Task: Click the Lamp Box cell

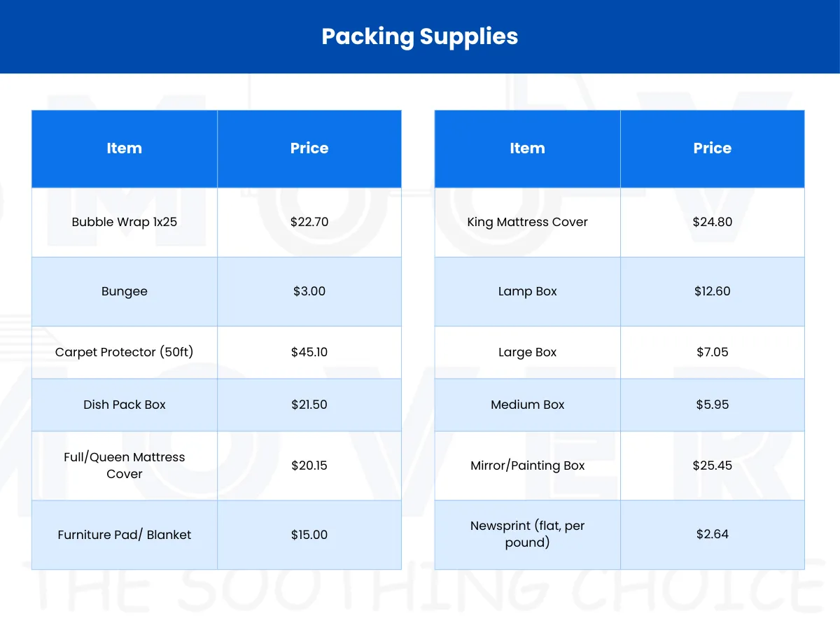Action: tap(527, 291)
